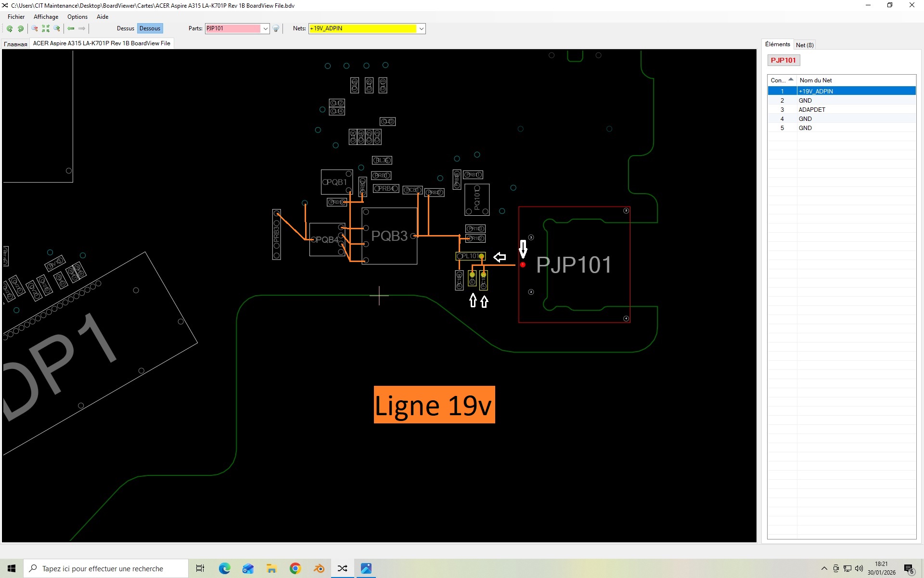This screenshot has height=578, width=924.
Task: Switch board view to Dessus side
Action: coord(125,28)
